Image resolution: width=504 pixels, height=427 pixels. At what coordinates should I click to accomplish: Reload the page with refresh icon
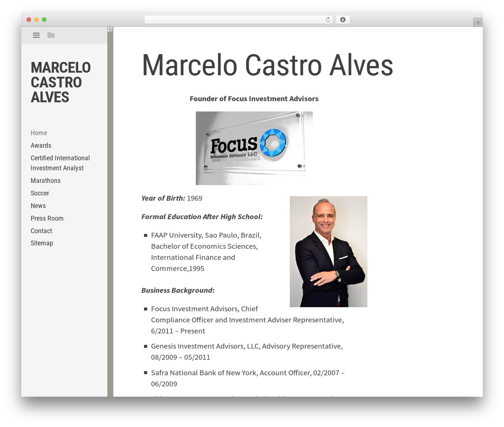pyautogui.click(x=328, y=20)
